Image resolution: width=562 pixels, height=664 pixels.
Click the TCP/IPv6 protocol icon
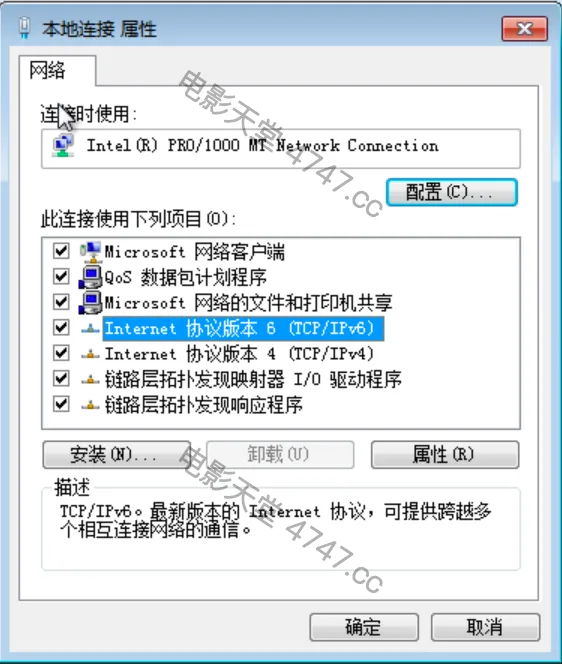[x=90, y=328]
